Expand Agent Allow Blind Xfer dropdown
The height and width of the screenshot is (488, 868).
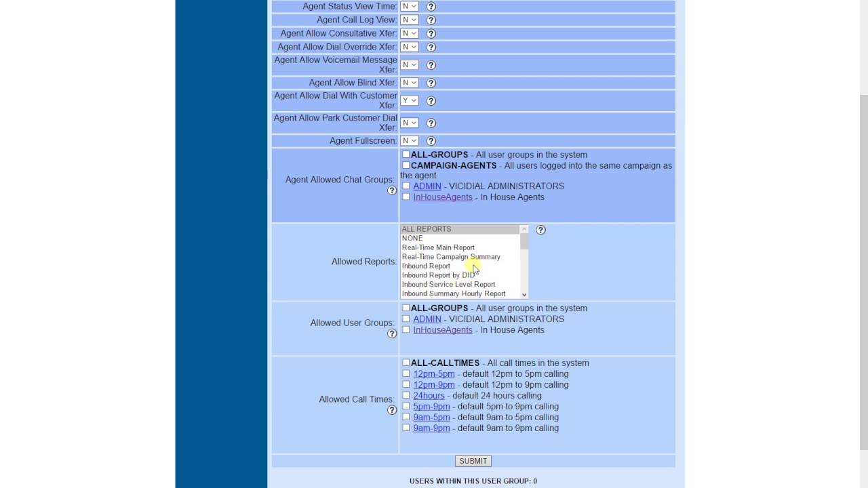click(410, 83)
